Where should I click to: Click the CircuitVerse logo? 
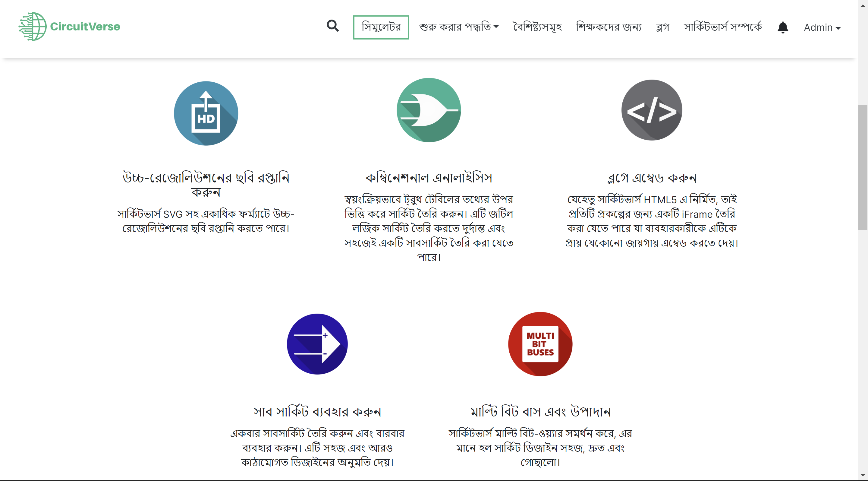[69, 26]
